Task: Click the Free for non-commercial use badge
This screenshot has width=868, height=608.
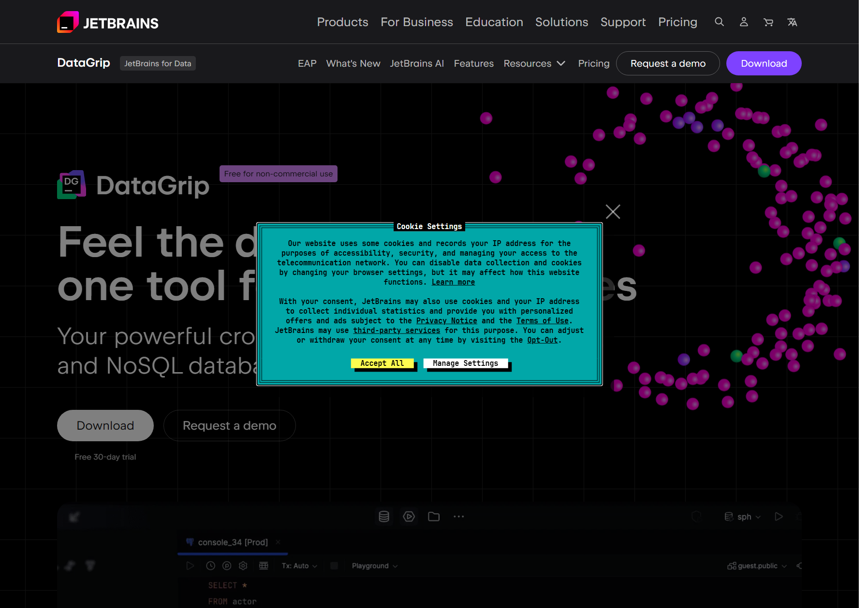Action: pyautogui.click(x=279, y=174)
